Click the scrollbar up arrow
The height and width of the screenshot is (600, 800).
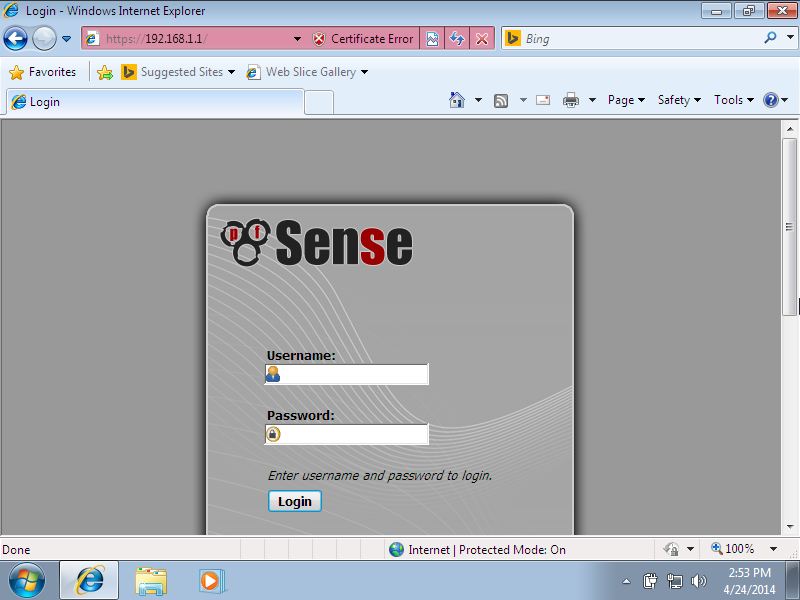(x=790, y=129)
